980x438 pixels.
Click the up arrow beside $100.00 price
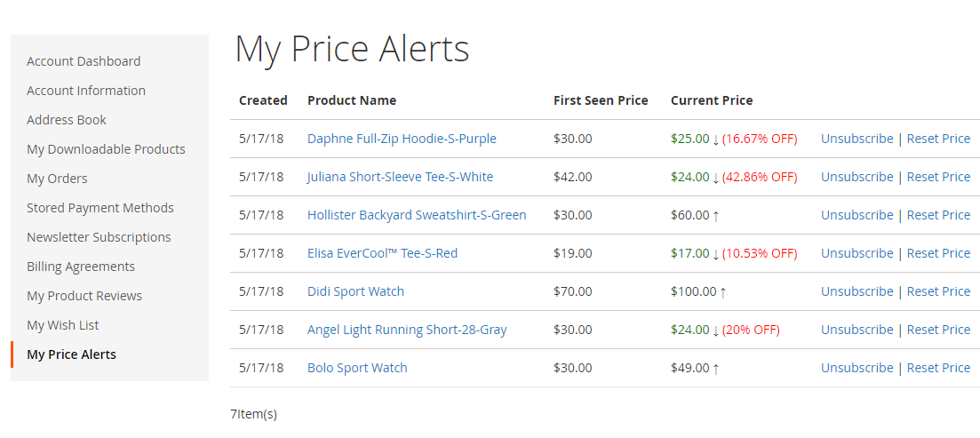click(x=723, y=291)
